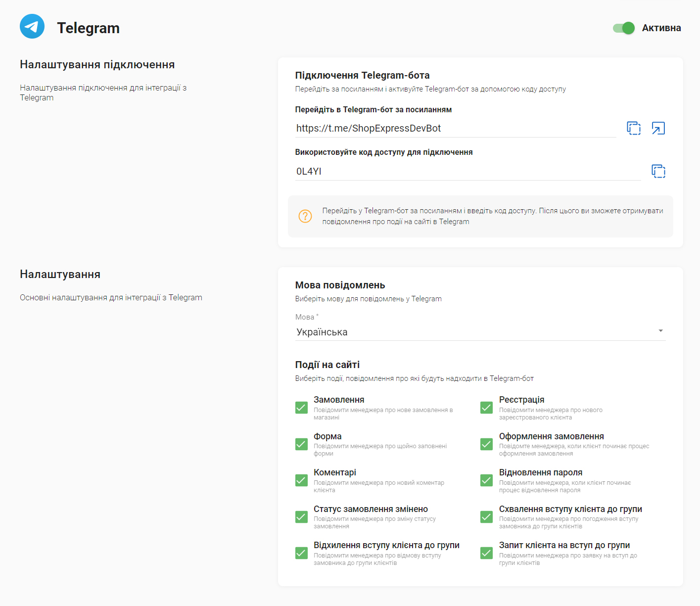Click 'Перейдіть в Telegram-бот за посиланням' label
This screenshot has width=700, height=606.
point(373,110)
